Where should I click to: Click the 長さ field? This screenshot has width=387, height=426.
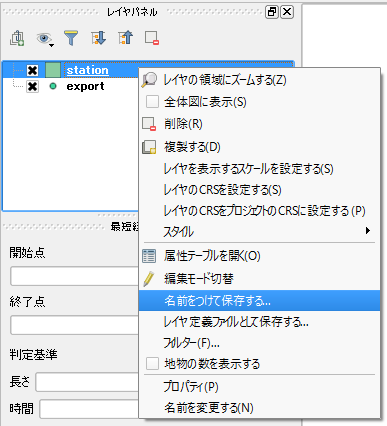[x=87, y=382]
